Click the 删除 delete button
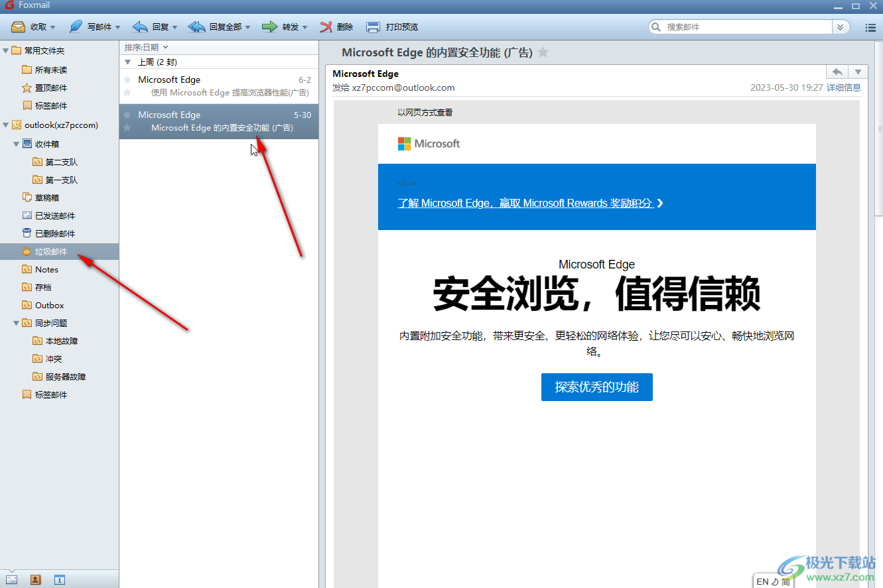Viewport: 883px width, 588px height. pos(336,27)
